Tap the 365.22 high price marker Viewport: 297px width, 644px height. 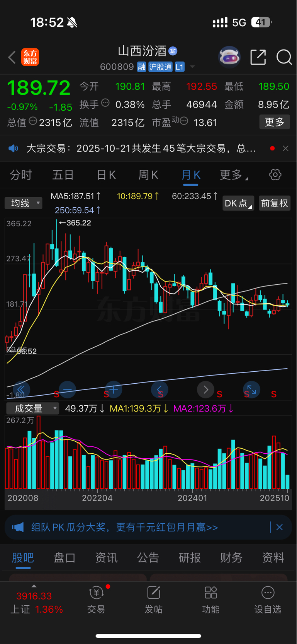click(75, 223)
